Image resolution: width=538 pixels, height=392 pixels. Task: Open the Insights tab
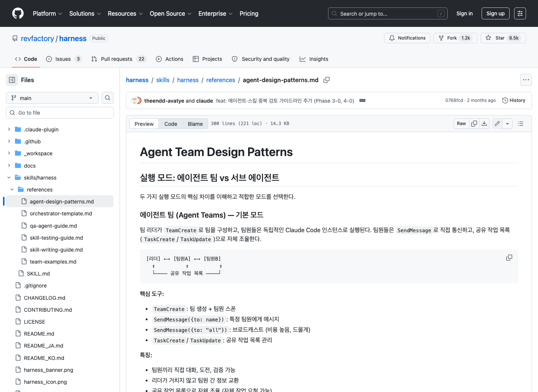tap(314, 59)
